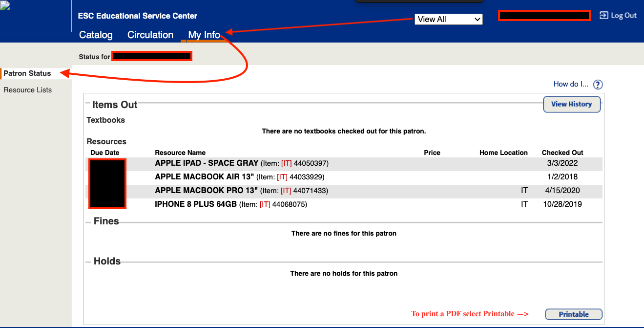Viewport: 644px width, 328px height.
Task: Select Patron Status in the sidebar
Action: tap(27, 73)
